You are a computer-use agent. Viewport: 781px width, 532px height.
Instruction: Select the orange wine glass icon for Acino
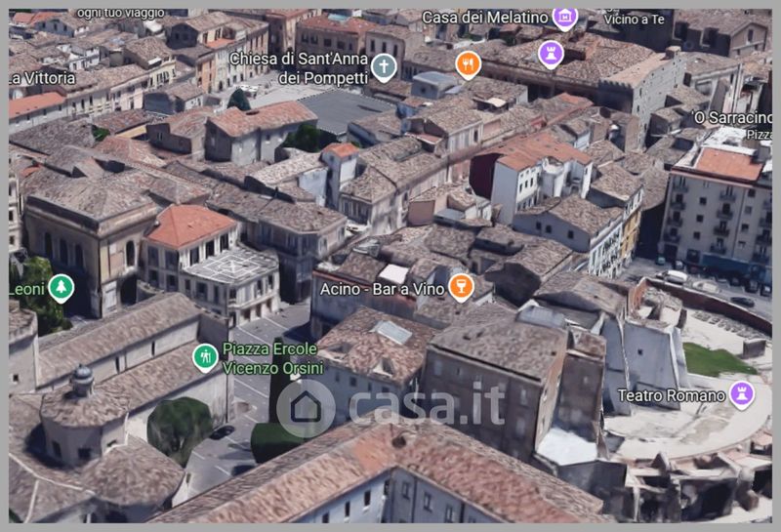pyautogui.click(x=461, y=287)
